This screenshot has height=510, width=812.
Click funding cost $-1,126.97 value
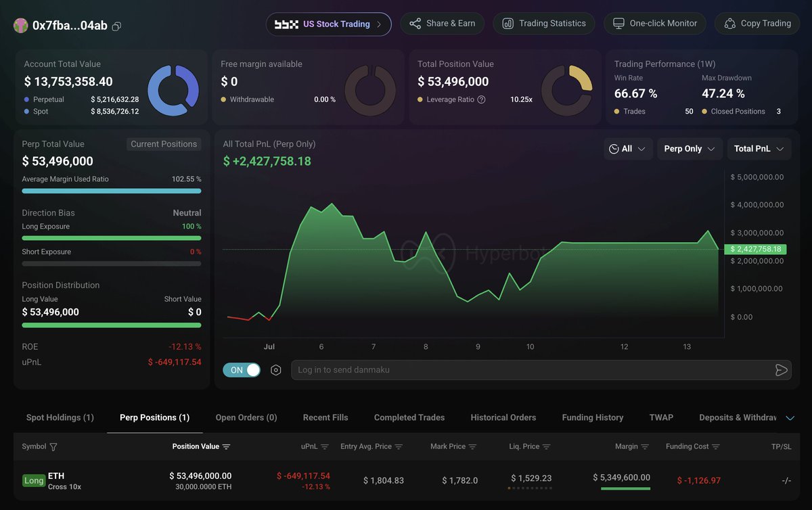click(699, 480)
